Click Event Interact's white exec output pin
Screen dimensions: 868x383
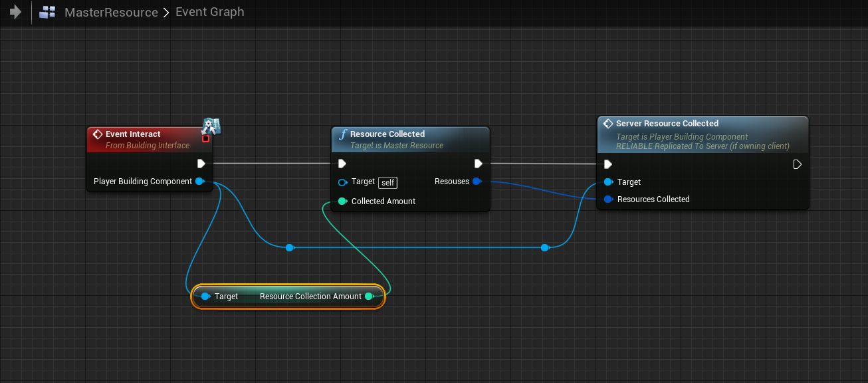[201, 164]
